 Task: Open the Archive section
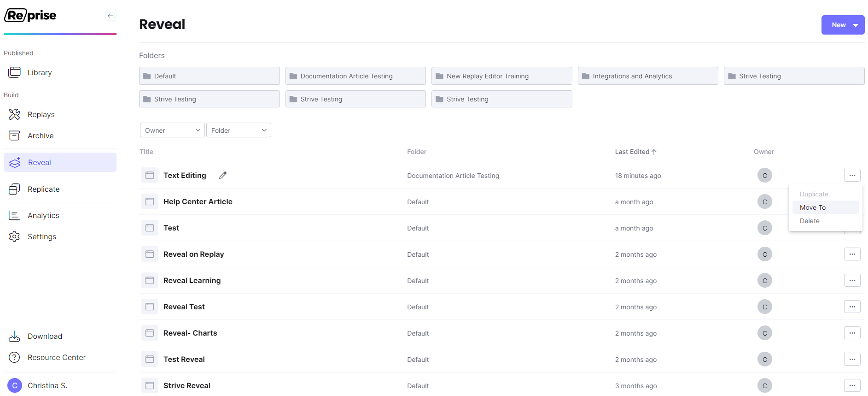[x=60, y=136]
